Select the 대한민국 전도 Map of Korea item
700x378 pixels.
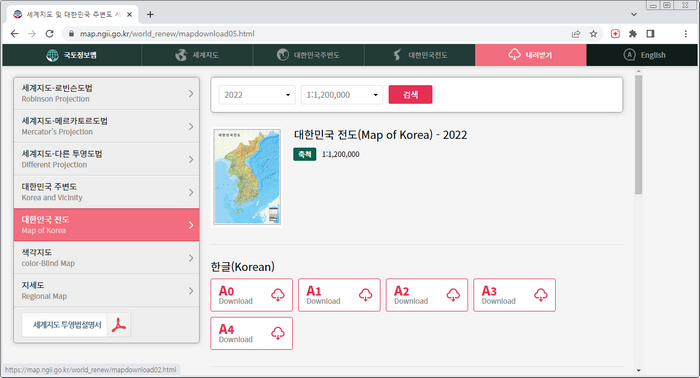106,225
